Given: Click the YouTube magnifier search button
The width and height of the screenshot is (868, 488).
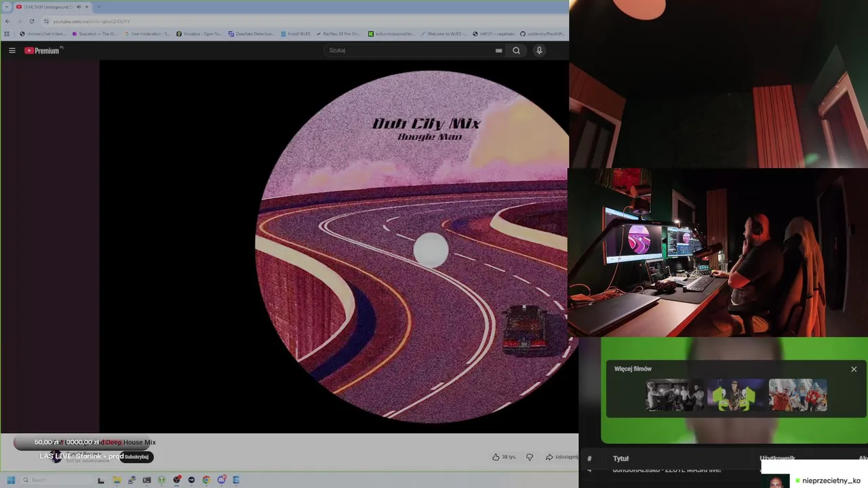Looking at the screenshot, I should [x=516, y=50].
